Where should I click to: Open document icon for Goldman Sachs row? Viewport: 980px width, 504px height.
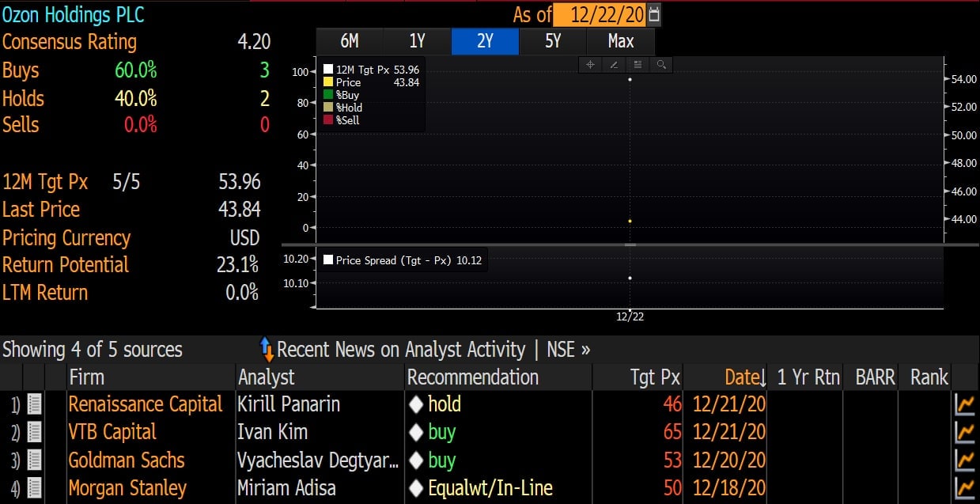click(x=35, y=460)
